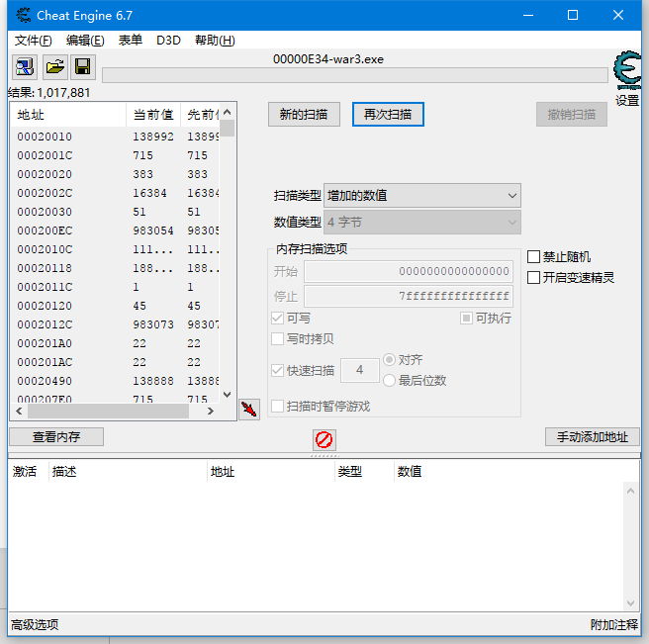The height and width of the screenshot is (644, 649).
Task: Click the results list scroll down arrow
Action: tap(228, 394)
